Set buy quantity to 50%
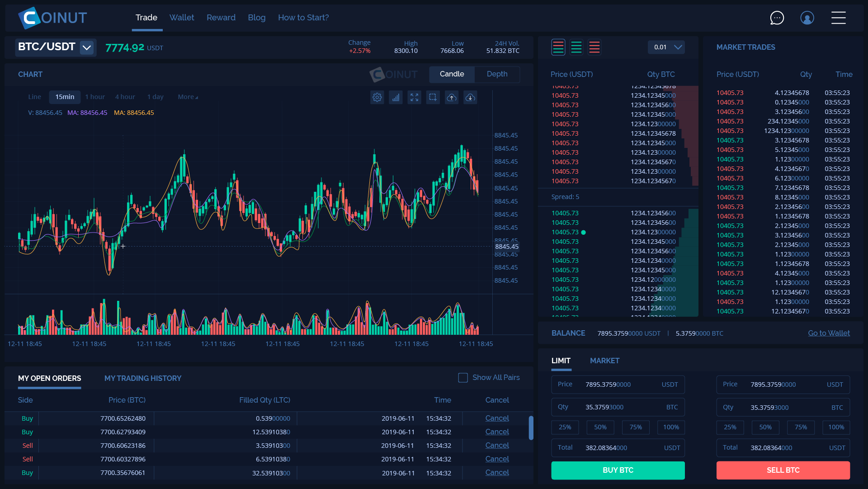 pos(600,427)
